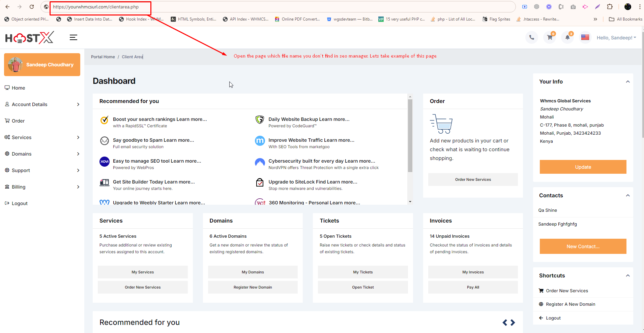Open the shopping cart icon

pyautogui.click(x=550, y=37)
